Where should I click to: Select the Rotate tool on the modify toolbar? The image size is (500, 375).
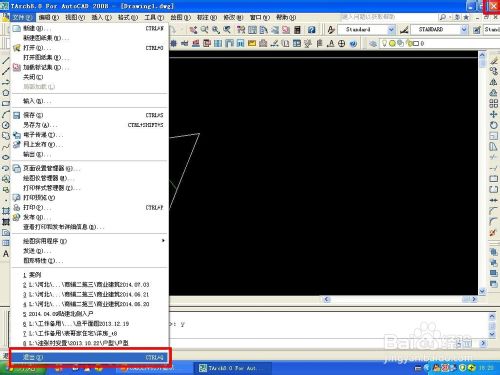click(494, 125)
